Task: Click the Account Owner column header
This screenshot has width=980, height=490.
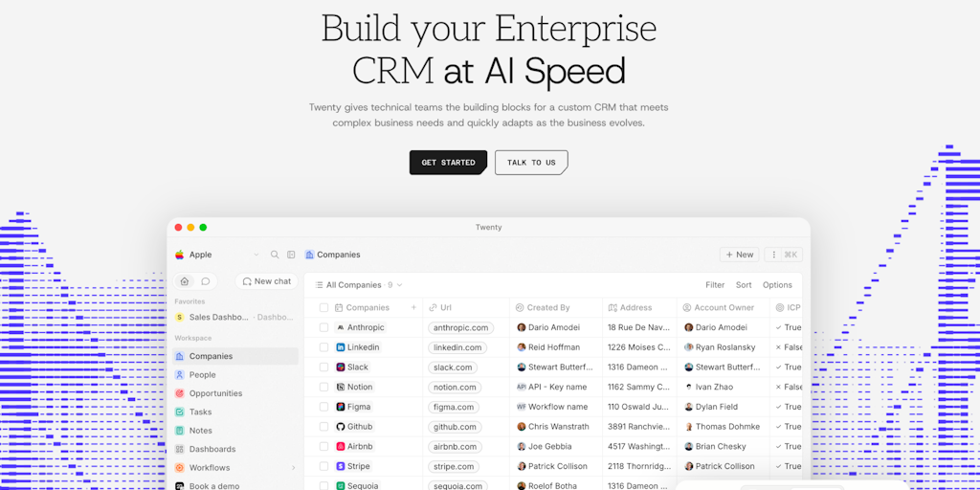Action: pyautogui.click(x=724, y=307)
